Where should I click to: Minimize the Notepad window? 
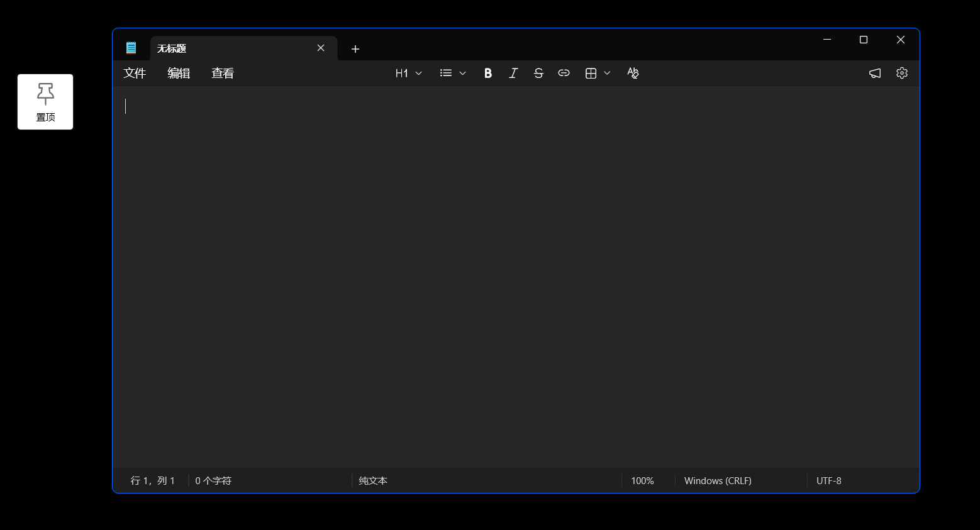pos(827,40)
